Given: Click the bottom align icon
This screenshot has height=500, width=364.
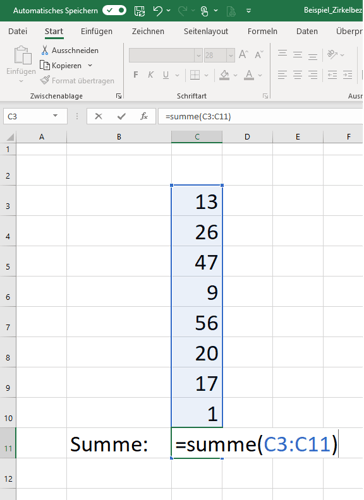Looking at the screenshot, I should (312, 56).
